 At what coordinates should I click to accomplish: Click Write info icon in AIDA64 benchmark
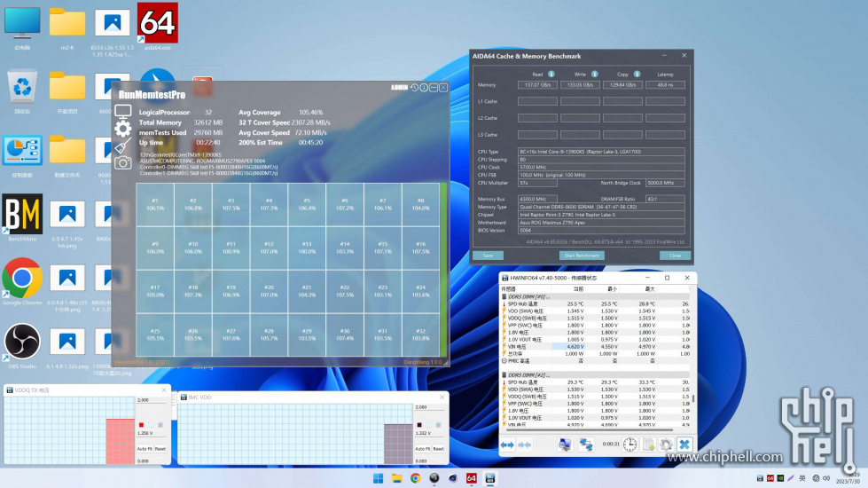click(595, 75)
